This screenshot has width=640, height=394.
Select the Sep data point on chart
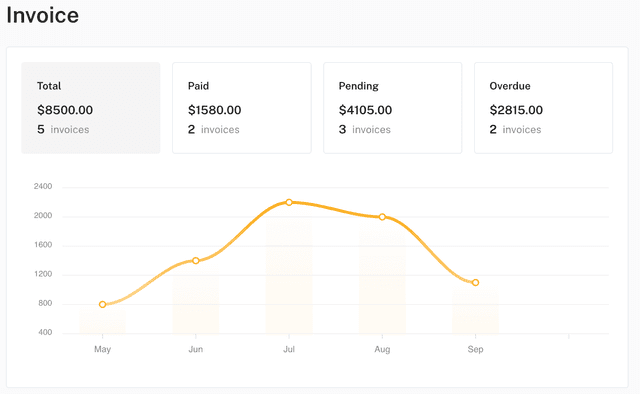click(x=475, y=283)
